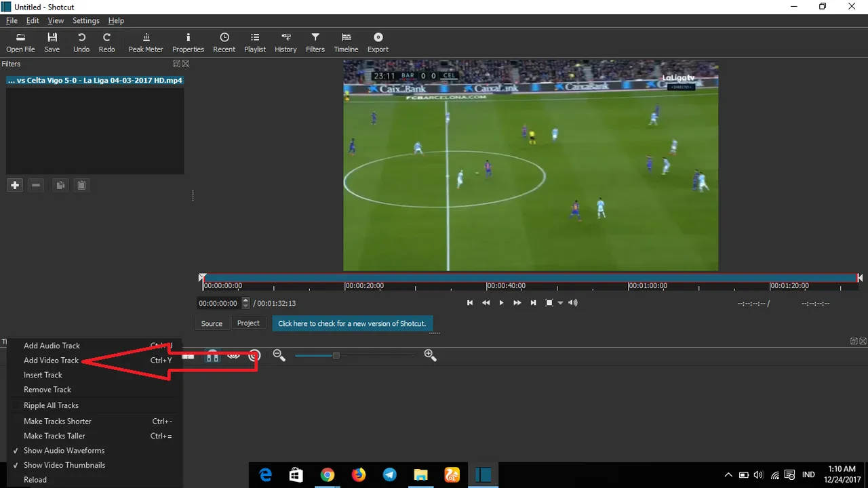Click the rewind playback button
The image size is (868, 488).
[x=486, y=303]
